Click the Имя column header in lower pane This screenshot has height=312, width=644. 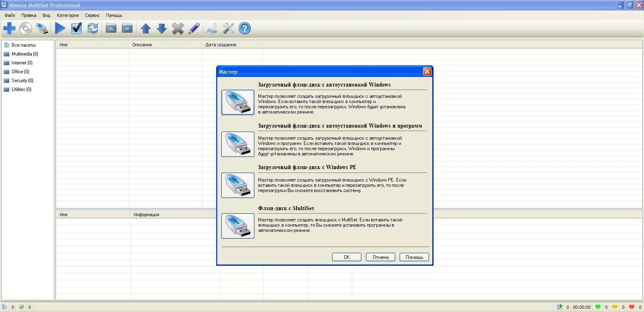93,215
